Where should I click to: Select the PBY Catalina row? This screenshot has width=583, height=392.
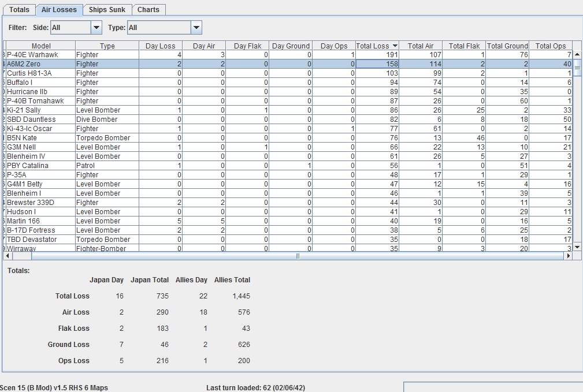[288, 166]
